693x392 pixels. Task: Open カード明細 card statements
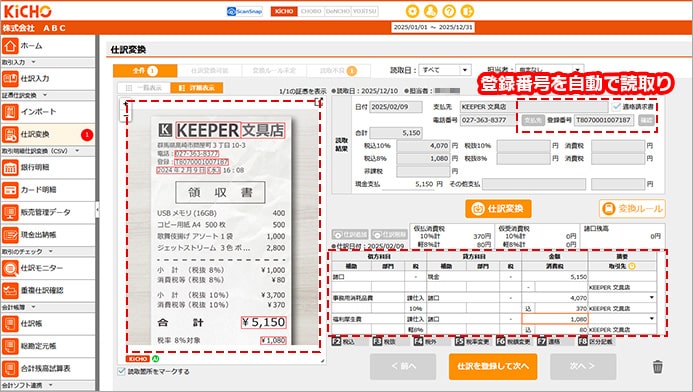pos(47,190)
